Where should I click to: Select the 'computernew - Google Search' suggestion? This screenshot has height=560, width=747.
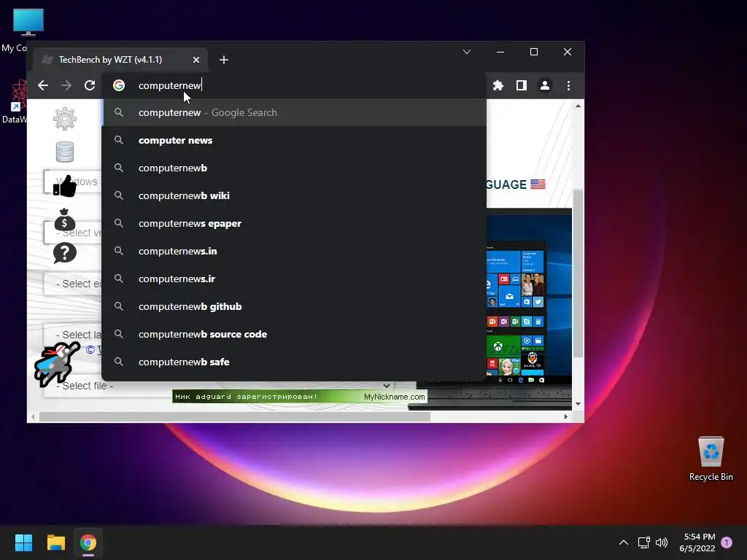(295, 112)
